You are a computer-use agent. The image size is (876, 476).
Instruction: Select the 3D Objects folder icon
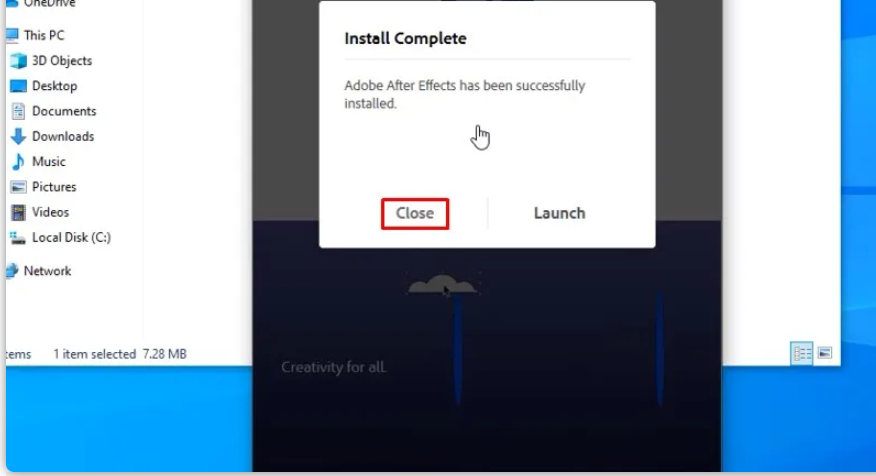tap(18, 61)
